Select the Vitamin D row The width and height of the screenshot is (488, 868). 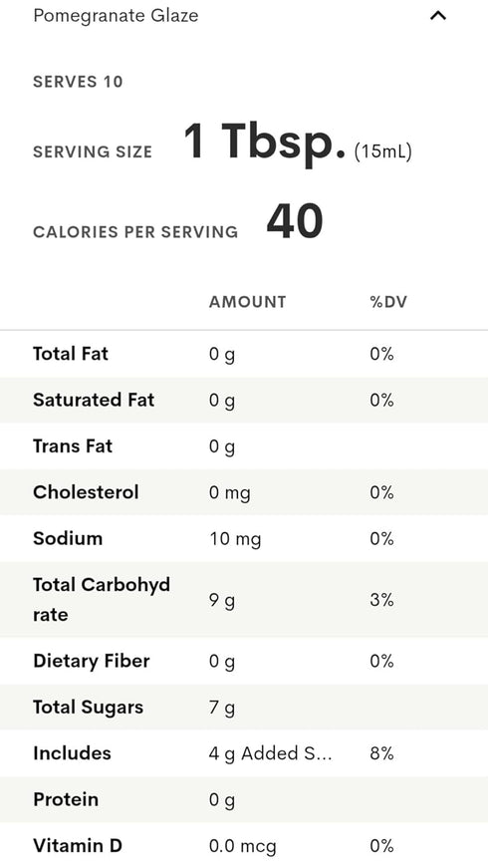[244, 845]
